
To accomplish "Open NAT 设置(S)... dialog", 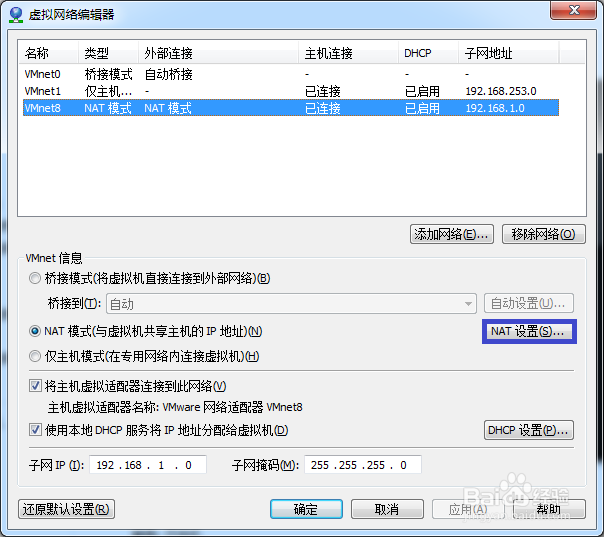I will pyautogui.click(x=529, y=331).
